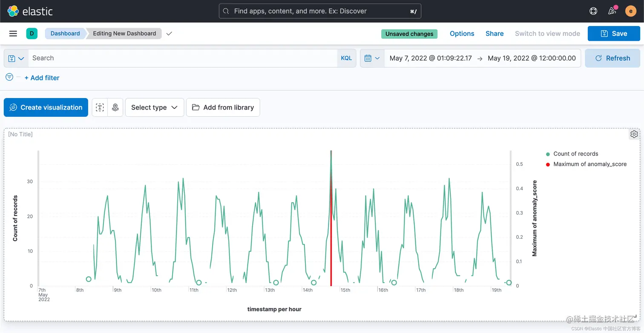Click the data point circle near 11th
The height and width of the screenshot is (333, 644).
(198, 283)
